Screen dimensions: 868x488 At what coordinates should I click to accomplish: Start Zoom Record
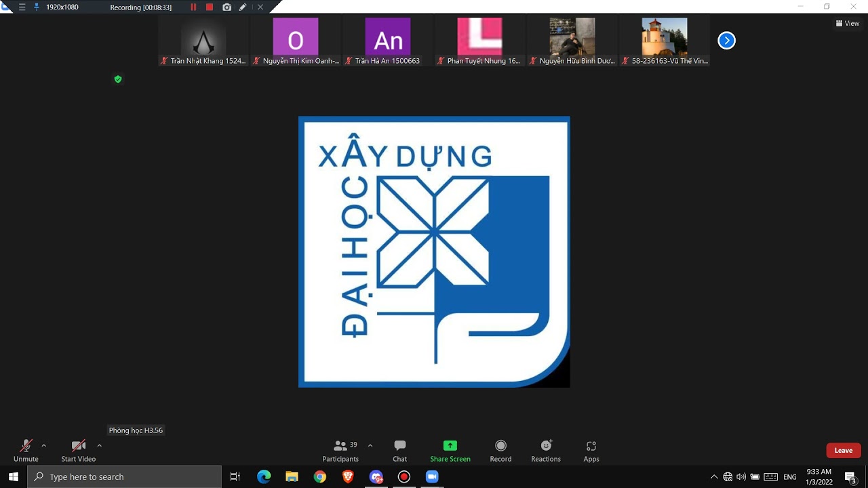click(500, 451)
